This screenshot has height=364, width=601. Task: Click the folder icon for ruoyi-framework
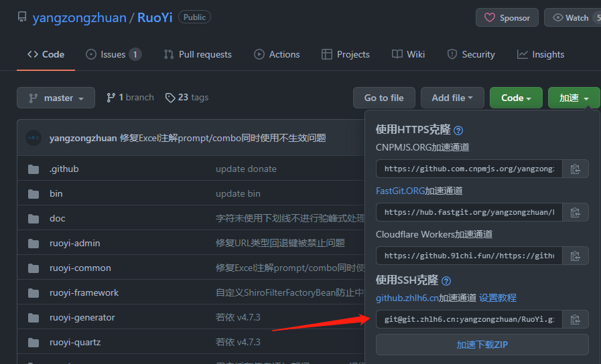pos(34,293)
